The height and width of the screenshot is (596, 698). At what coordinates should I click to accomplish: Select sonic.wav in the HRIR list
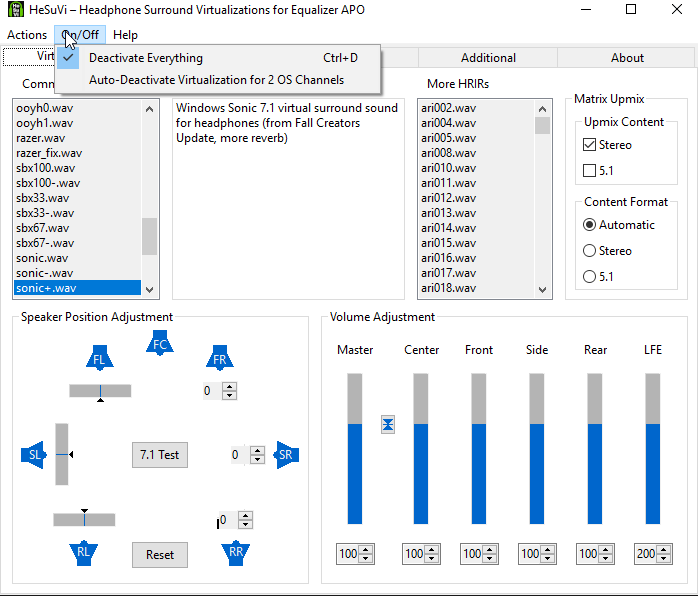point(77,258)
